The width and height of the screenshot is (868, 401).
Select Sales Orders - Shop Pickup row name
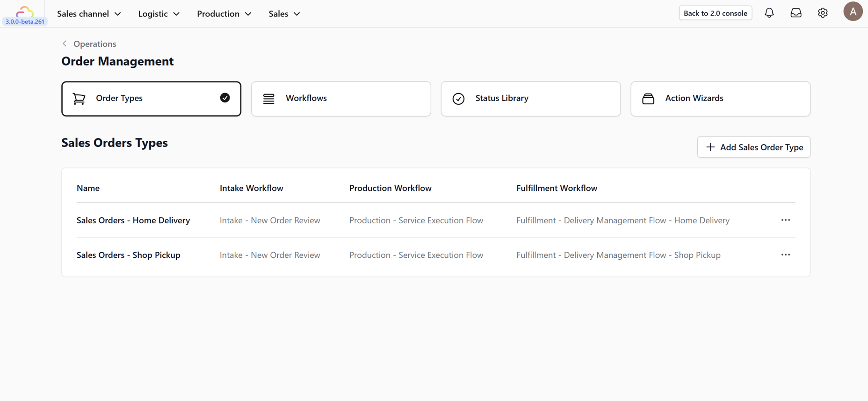click(129, 255)
